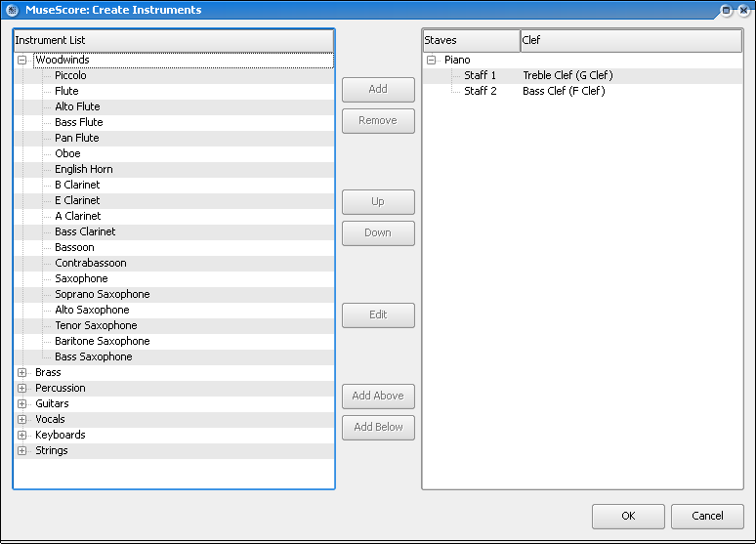The width and height of the screenshot is (756, 544).
Task: Click the Add Below button
Action: 378,428
